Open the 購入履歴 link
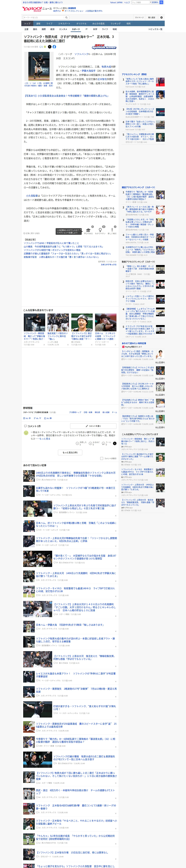Screen dimensions: 186x868 (151, 18)
